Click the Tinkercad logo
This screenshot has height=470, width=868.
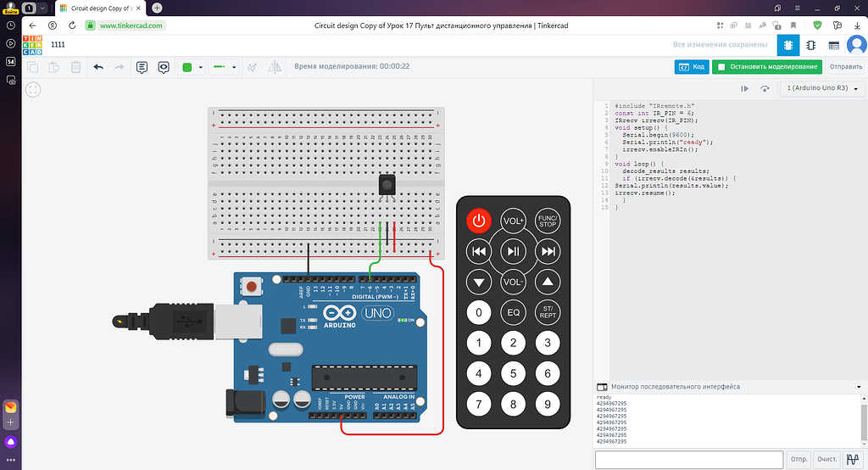pos(32,45)
